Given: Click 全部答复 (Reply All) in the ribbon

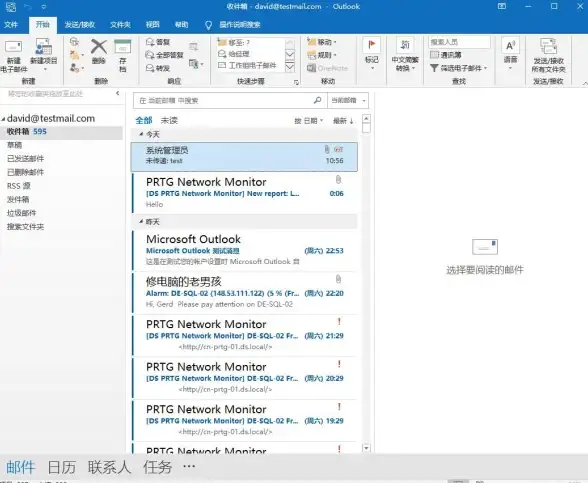Looking at the screenshot, I should point(164,55).
